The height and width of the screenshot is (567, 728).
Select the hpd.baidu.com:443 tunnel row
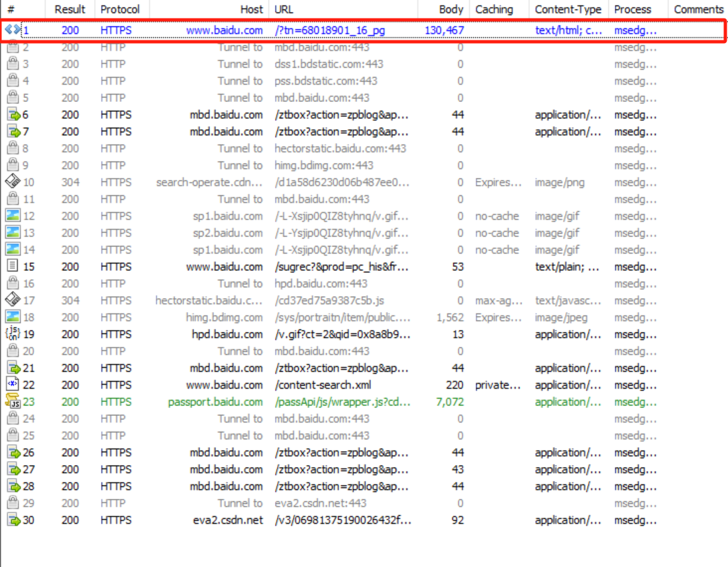[364, 283]
